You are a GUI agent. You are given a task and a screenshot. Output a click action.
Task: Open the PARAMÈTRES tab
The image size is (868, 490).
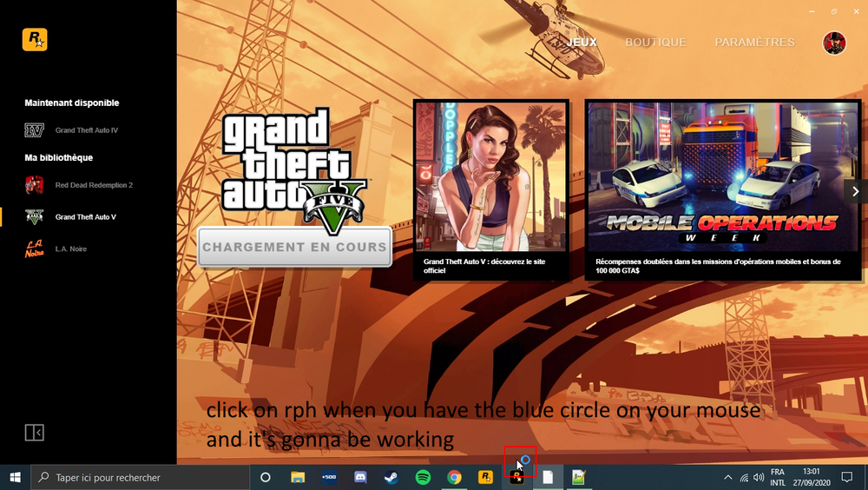(x=754, y=42)
